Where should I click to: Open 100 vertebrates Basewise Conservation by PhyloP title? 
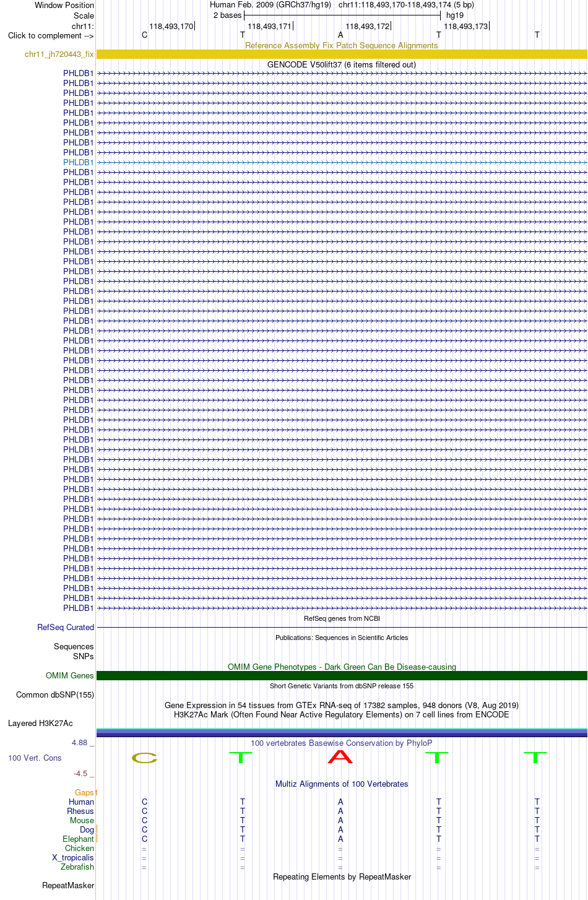pos(342,743)
